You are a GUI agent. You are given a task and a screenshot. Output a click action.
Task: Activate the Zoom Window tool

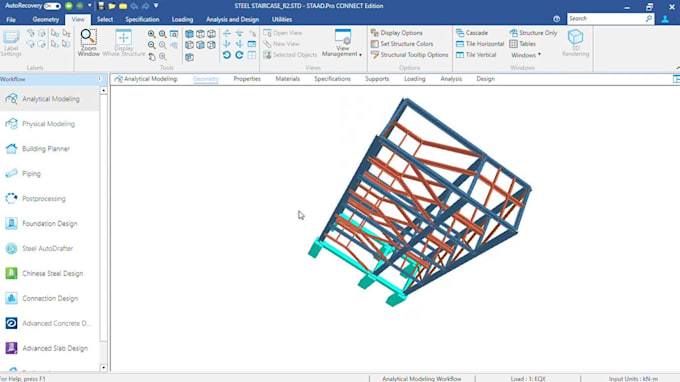pyautogui.click(x=88, y=42)
